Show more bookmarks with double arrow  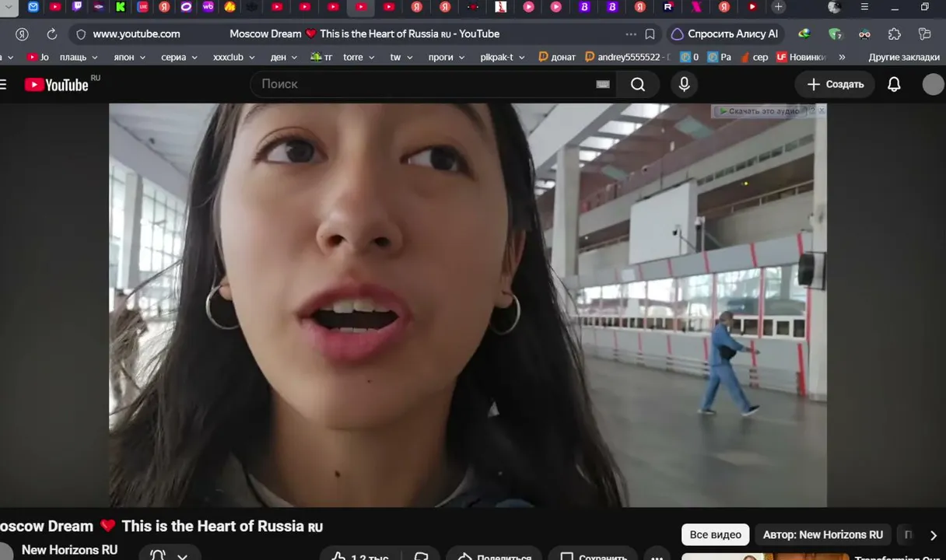[x=842, y=58]
